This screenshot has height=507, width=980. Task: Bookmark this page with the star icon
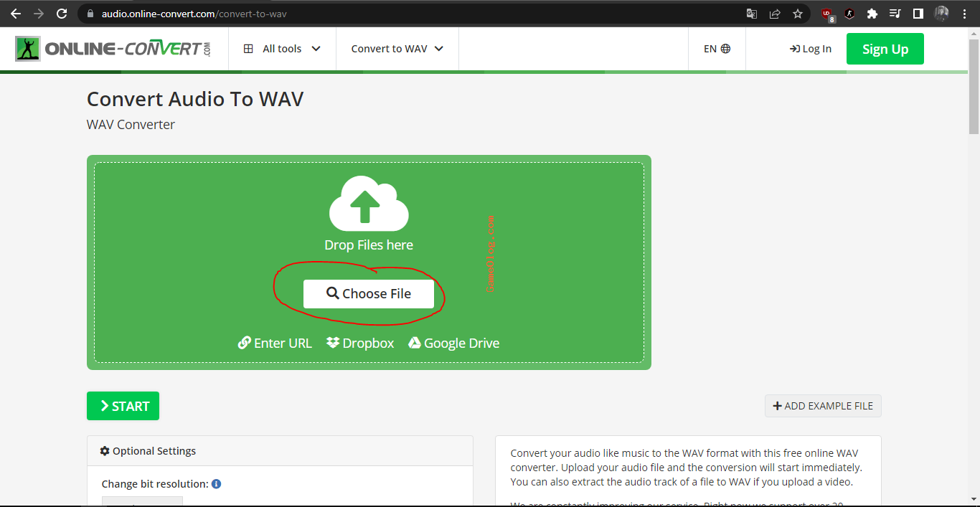click(x=797, y=14)
